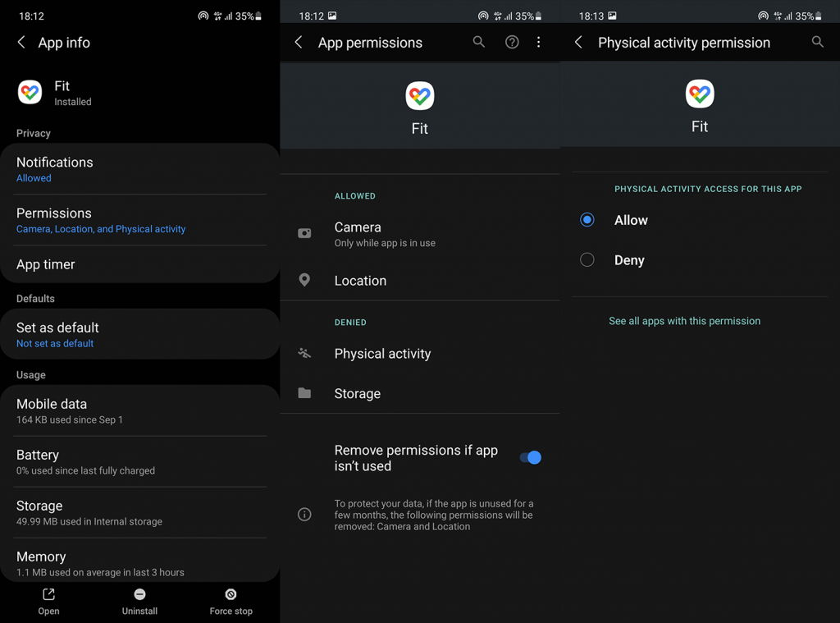Tap the folder icon beside Storage permission
The height and width of the screenshot is (623, 840).
pos(304,393)
